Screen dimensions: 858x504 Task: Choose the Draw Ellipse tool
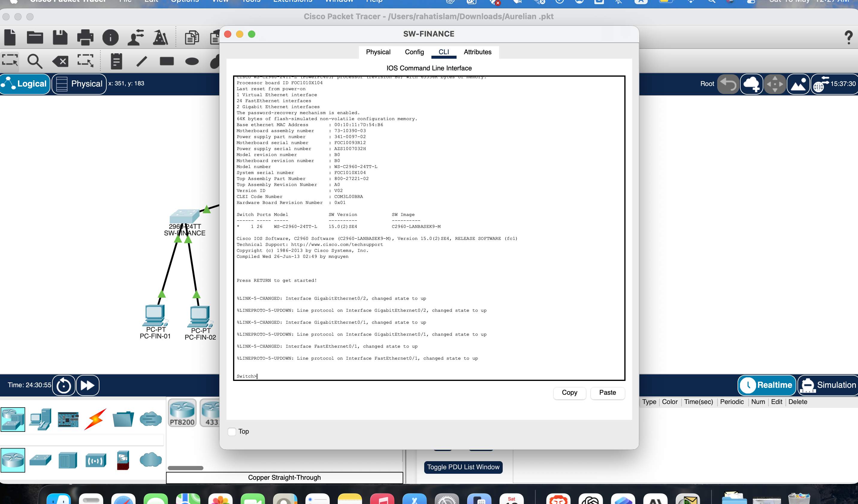[192, 61]
